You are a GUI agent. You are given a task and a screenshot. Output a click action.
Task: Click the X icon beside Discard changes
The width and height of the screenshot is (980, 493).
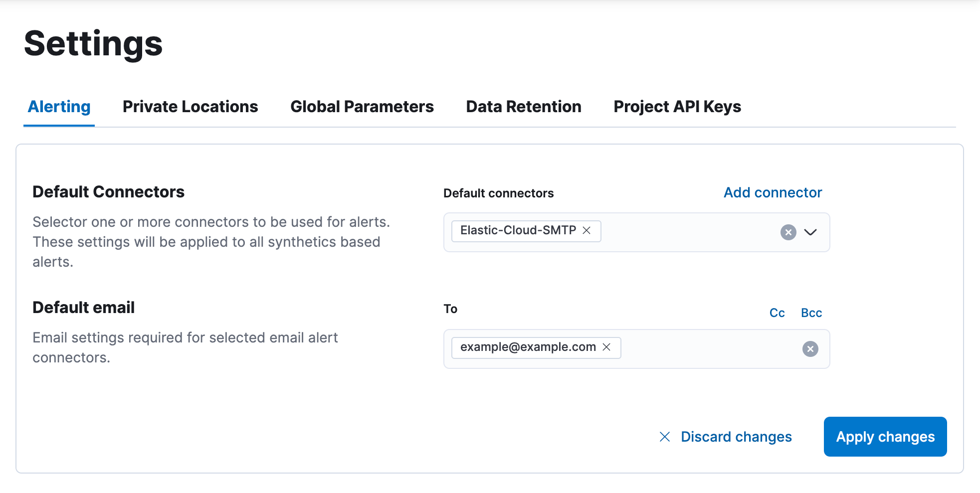click(x=665, y=437)
